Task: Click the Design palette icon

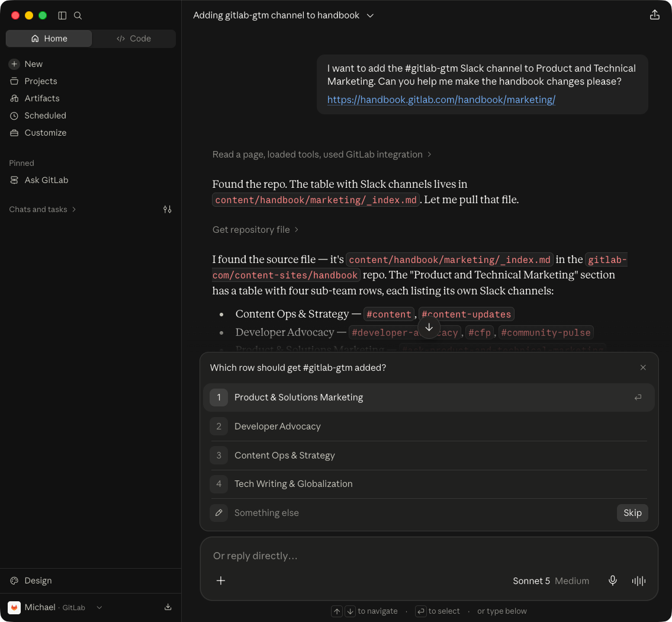Action: [14, 581]
